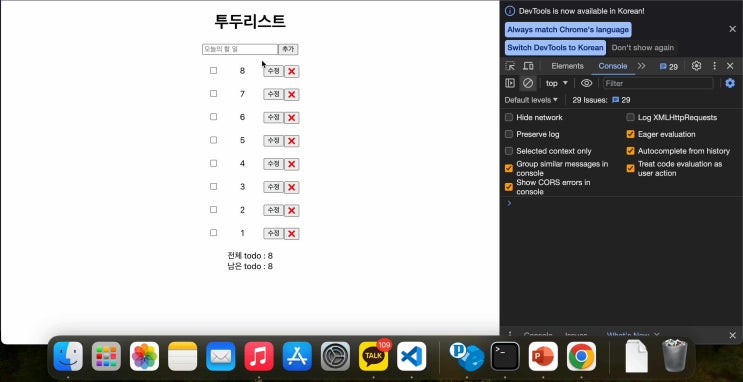
Task: Clear the console with the circle-slash icon
Action: click(x=528, y=83)
